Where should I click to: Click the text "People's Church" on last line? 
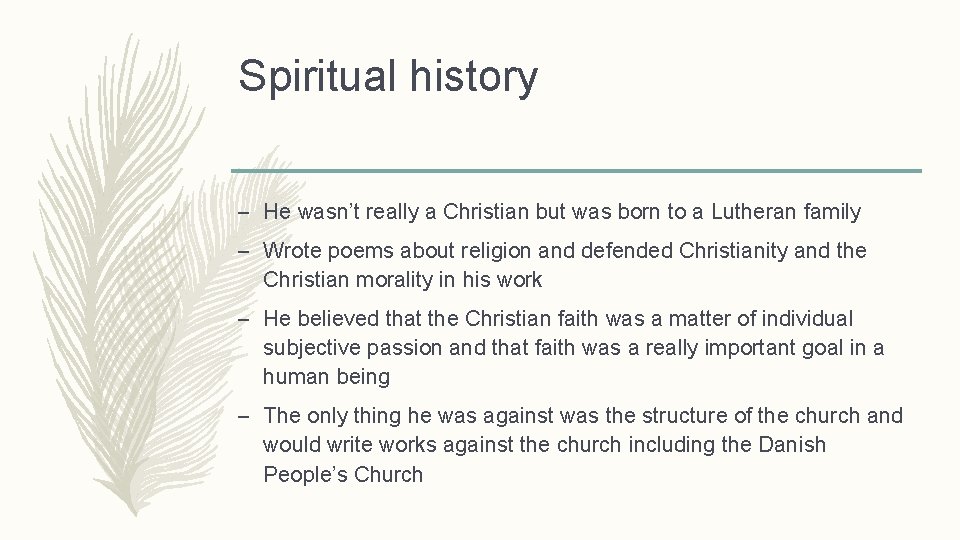(x=343, y=474)
